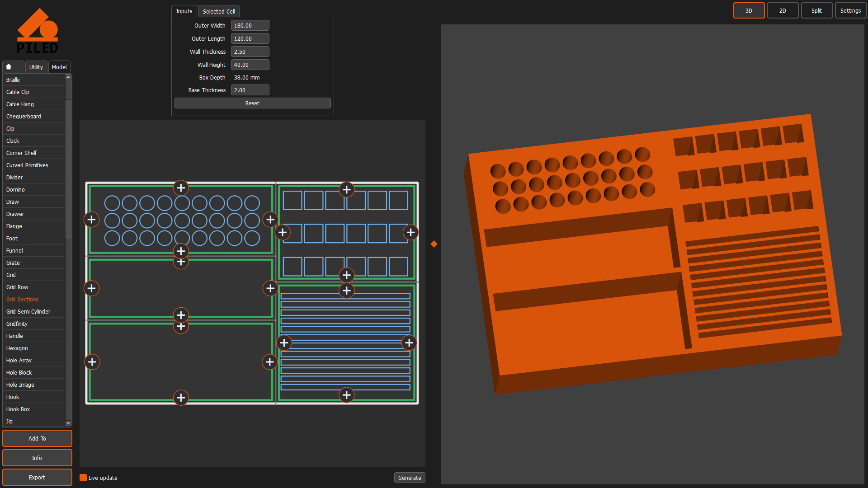This screenshot has height=488, width=868.
Task: Click plus right of squares cell
Action: pos(410,233)
